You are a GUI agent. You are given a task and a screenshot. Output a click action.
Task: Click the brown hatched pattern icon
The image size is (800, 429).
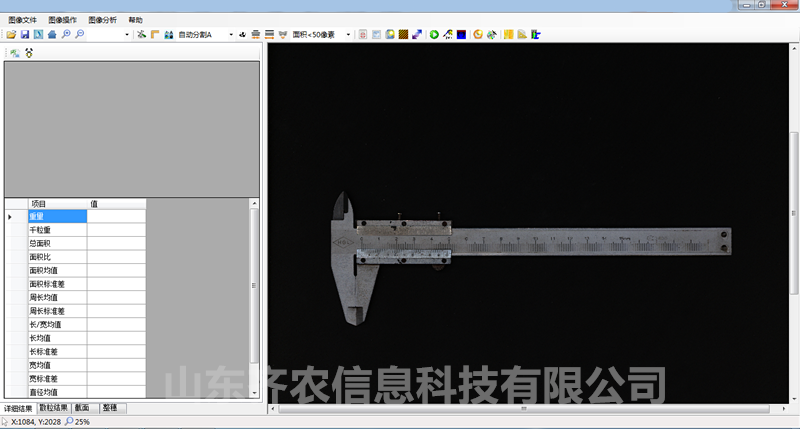coord(404,34)
